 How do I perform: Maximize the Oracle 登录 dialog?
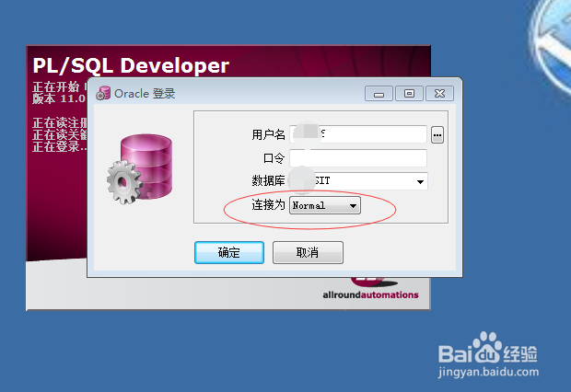[409, 94]
